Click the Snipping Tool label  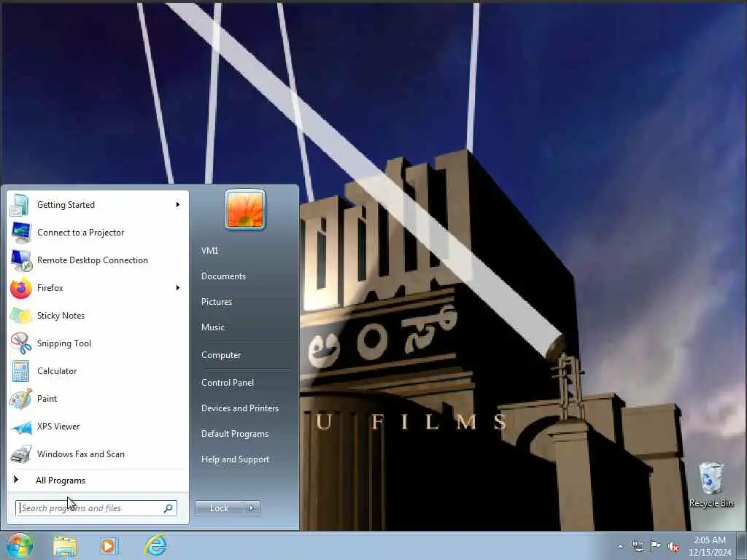tap(64, 343)
